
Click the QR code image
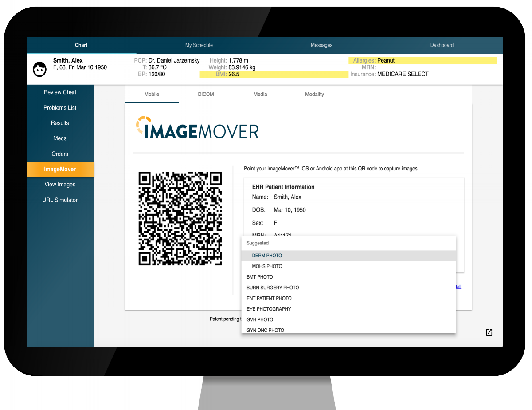[x=180, y=218]
